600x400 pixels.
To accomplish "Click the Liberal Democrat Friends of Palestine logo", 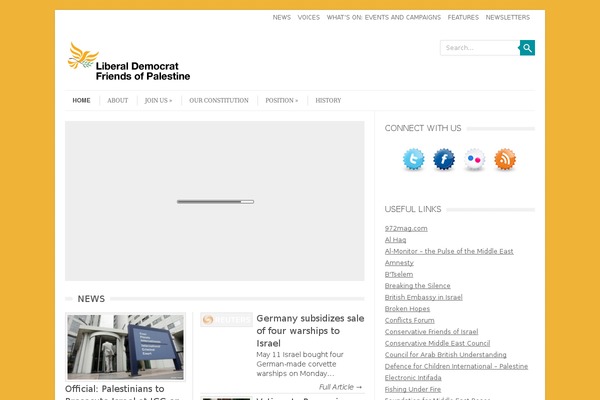I will 129,61.
